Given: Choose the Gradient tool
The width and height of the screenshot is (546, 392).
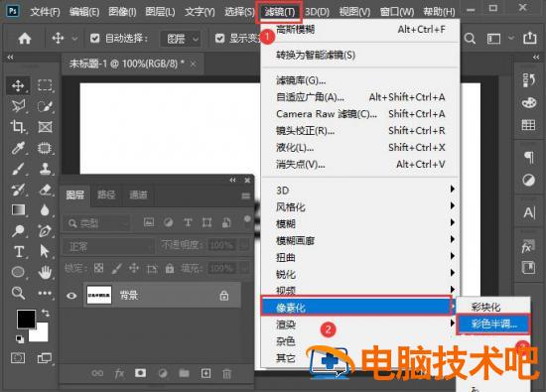Looking at the screenshot, I should tap(18, 210).
